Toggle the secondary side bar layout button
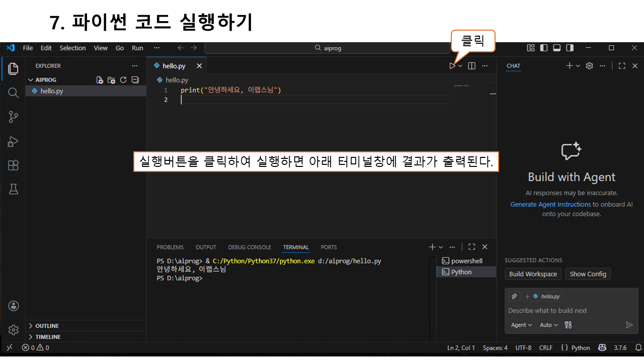 [x=570, y=48]
